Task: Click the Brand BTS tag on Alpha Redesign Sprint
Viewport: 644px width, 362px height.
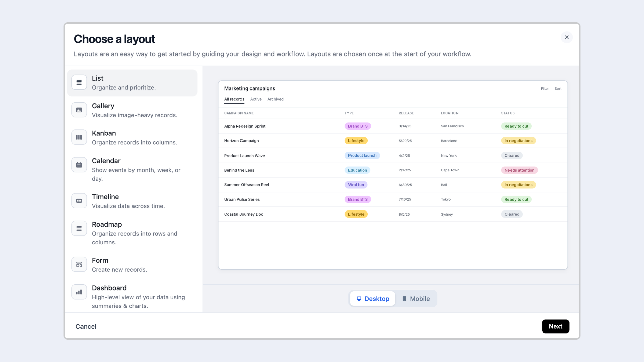Action: click(x=358, y=126)
